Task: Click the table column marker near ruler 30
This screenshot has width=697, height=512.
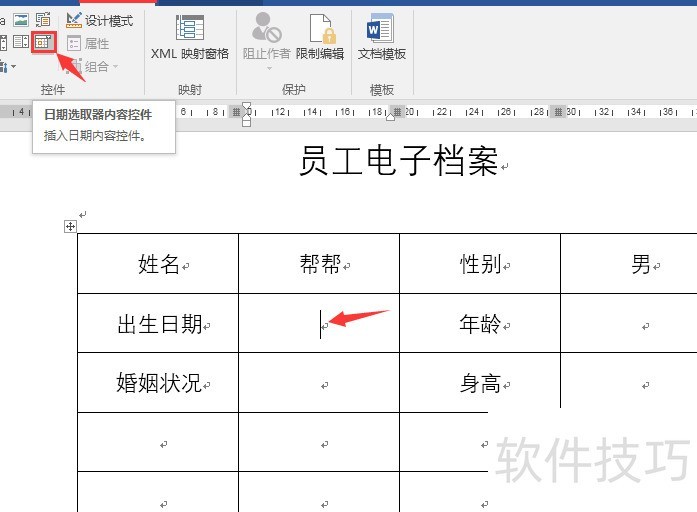Action: click(x=558, y=112)
